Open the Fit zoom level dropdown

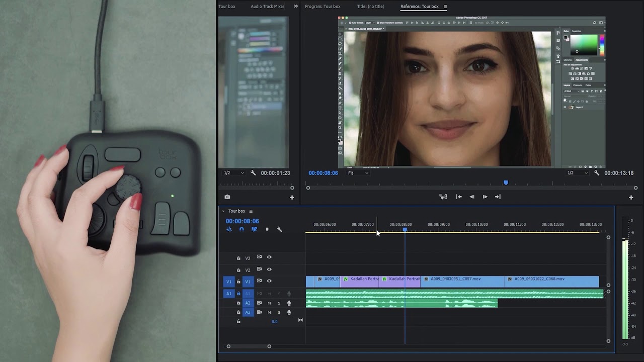point(358,173)
